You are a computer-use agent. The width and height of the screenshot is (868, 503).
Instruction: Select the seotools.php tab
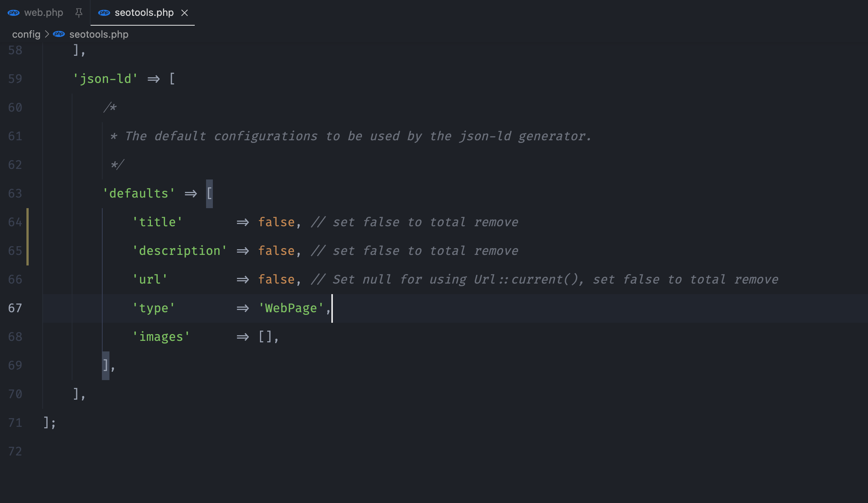point(144,12)
